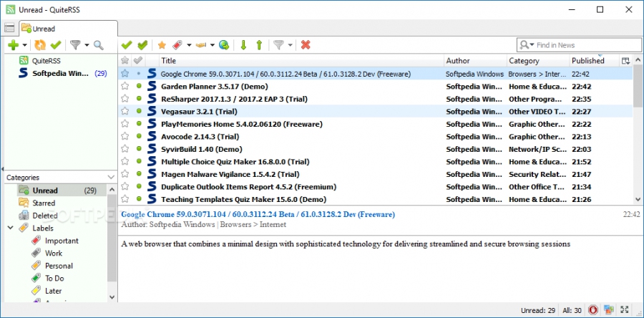Open news in external browser globe icon
The height and width of the screenshot is (318, 644).
click(224, 45)
